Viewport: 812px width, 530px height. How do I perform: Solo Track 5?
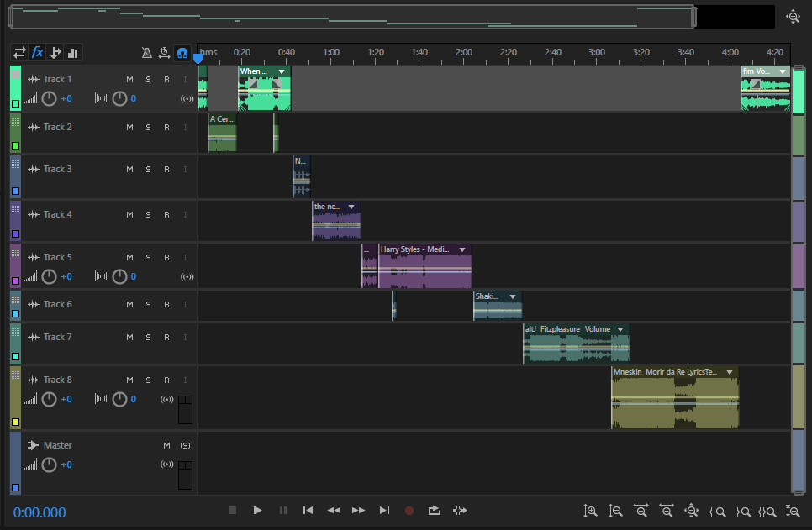point(148,257)
